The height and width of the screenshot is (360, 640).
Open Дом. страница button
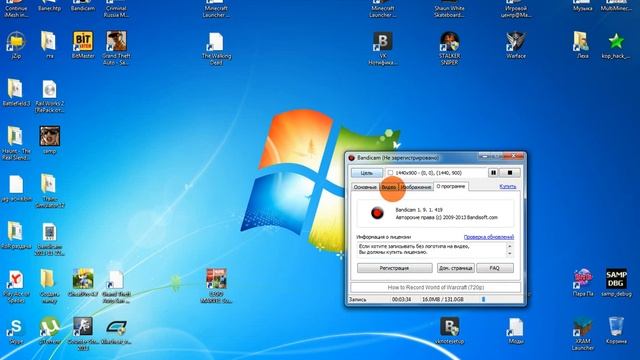pyautogui.click(x=456, y=268)
